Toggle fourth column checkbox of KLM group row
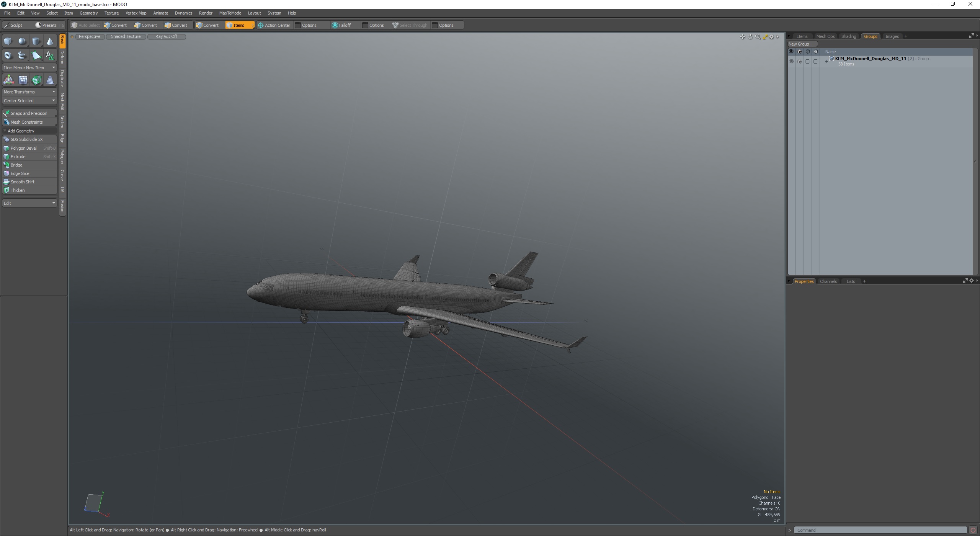Viewport: 980px width, 536px height. tap(815, 61)
